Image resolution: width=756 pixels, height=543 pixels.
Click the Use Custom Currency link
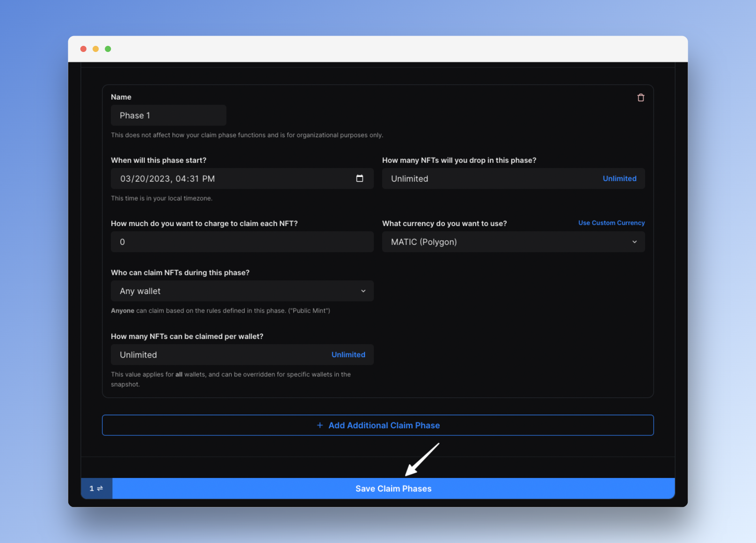(x=611, y=223)
